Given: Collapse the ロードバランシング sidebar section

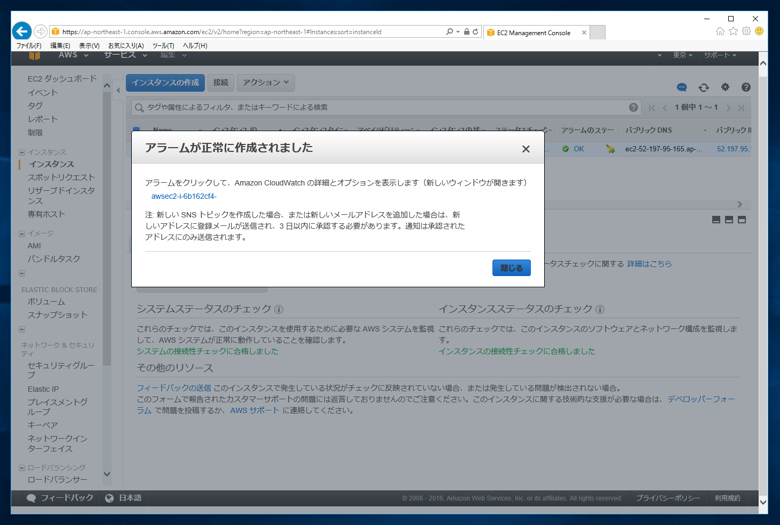Looking at the screenshot, I should coord(21,468).
